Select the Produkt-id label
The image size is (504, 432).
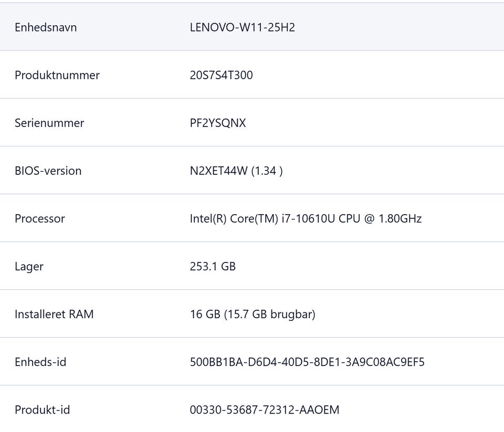coord(42,410)
